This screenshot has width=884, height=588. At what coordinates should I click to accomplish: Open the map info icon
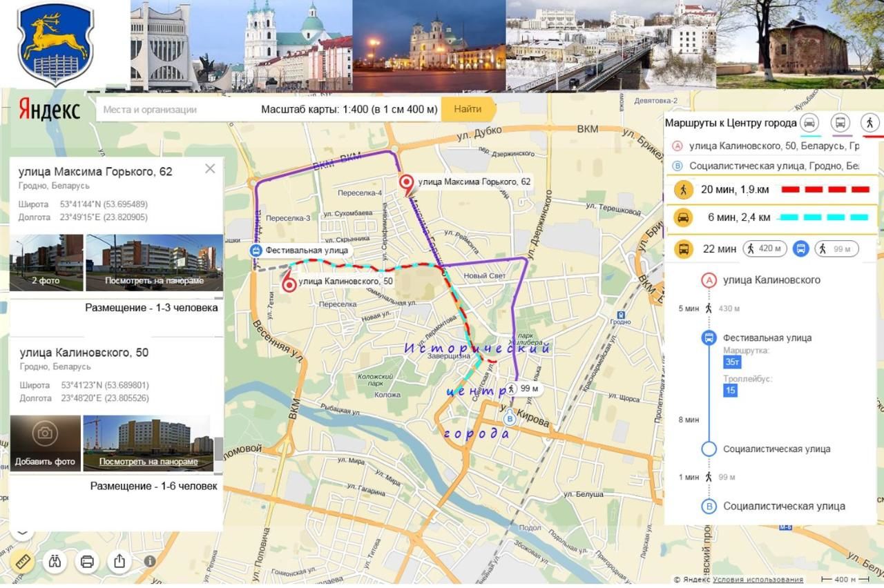coord(150,562)
